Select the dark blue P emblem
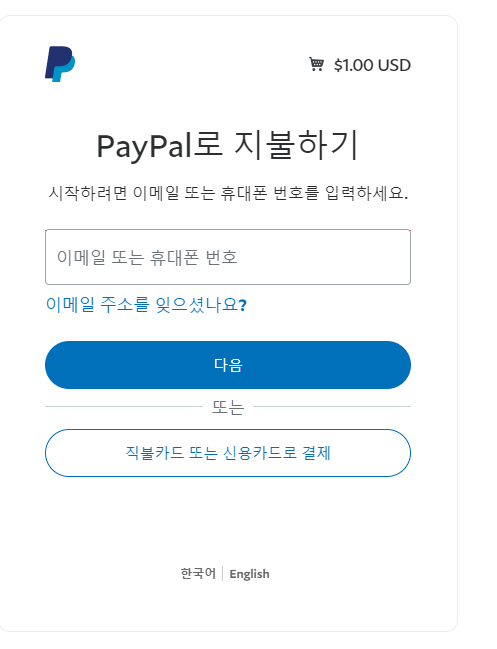 (x=60, y=64)
